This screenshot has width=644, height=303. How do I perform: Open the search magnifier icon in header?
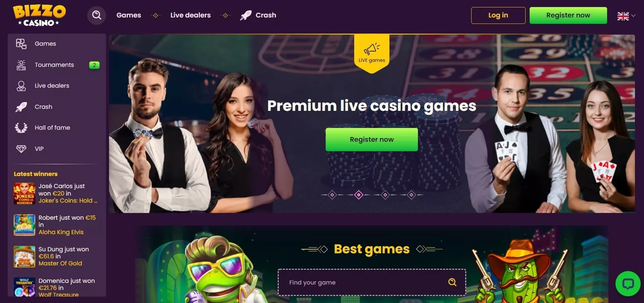click(97, 15)
